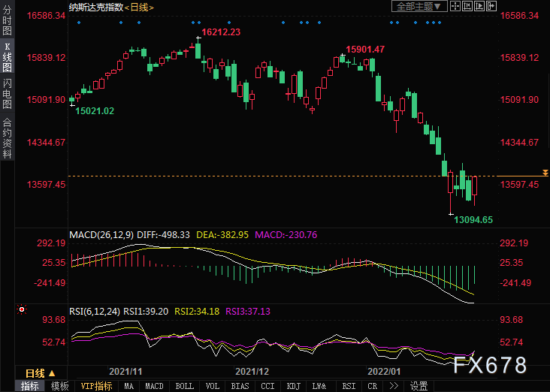Click the 15021.02 low price label
Image resolution: width=550 pixels, height=392 pixels.
(95, 111)
